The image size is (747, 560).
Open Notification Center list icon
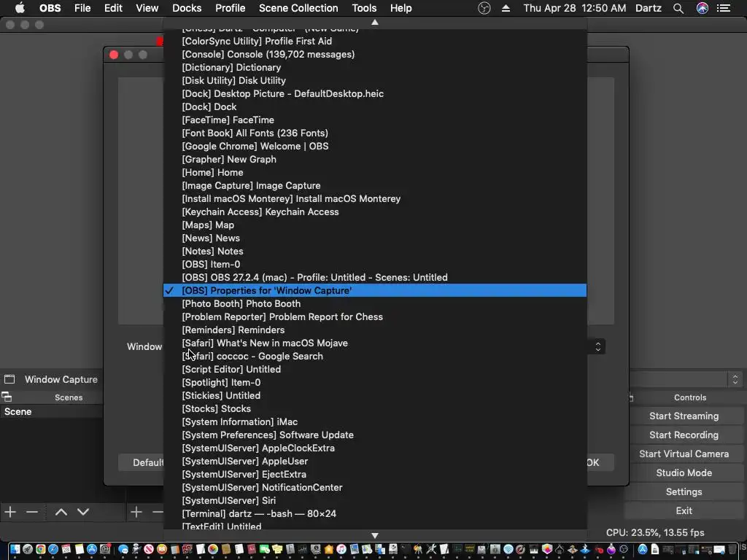[x=724, y=8]
